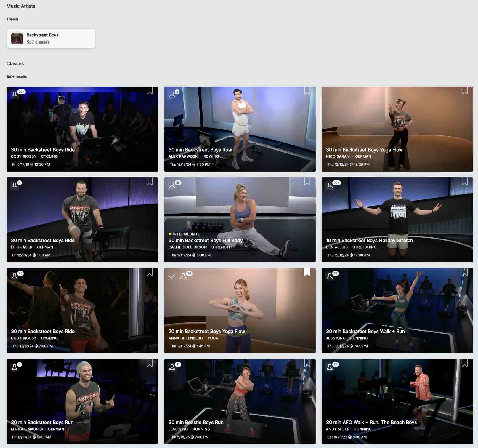Click friends icon on Beastie Boys Run card
This screenshot has width=478, height=448.
pos(172,367)
